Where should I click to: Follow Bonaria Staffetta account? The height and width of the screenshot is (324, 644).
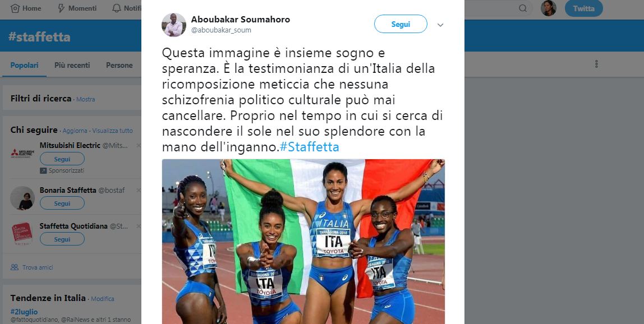point(62,203)
